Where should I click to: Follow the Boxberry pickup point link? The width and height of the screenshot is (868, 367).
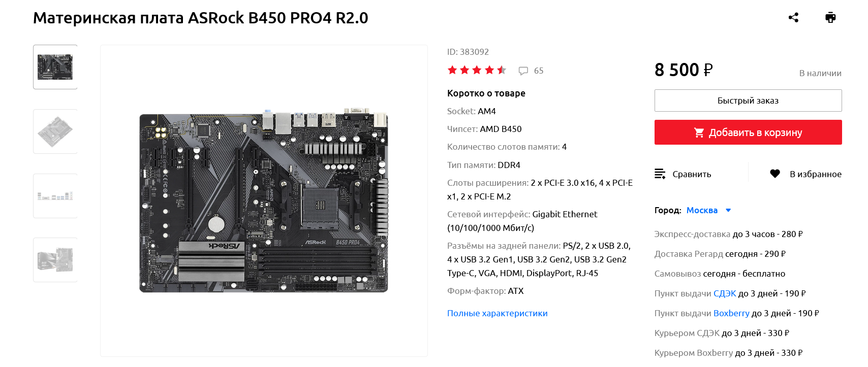click(731, 313)
